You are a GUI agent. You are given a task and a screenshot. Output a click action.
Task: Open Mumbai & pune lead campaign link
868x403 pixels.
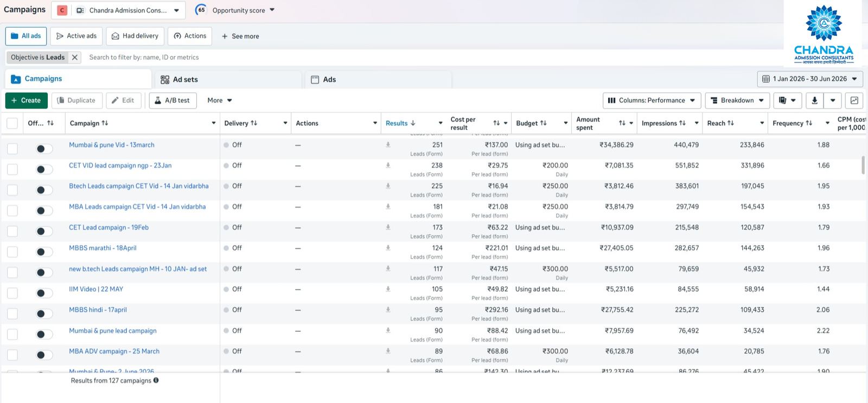(x=113, y=331)
